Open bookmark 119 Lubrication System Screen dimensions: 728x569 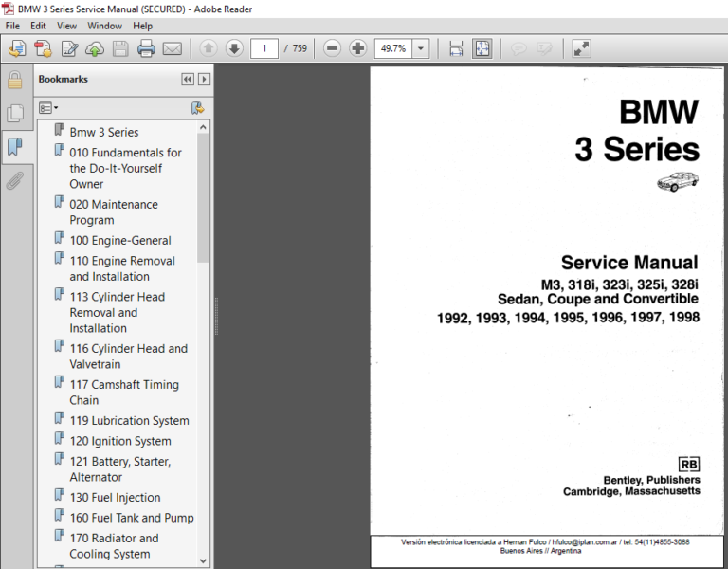129,421
